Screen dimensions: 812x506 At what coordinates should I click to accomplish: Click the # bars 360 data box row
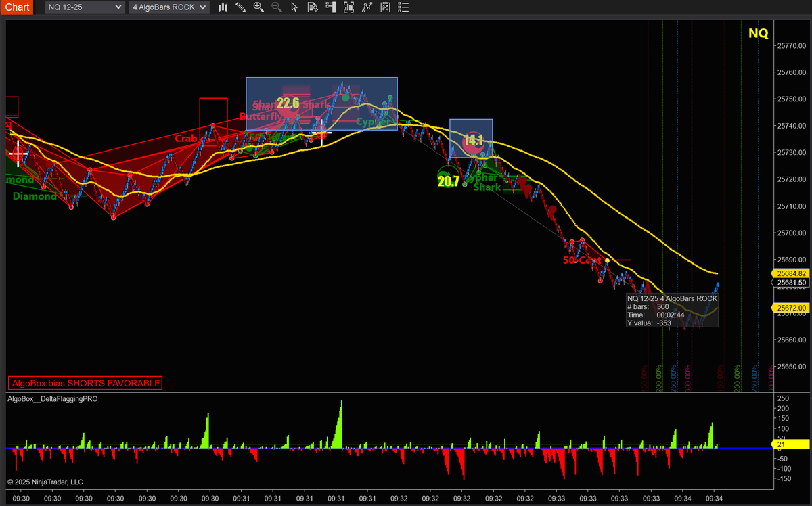tap(672, 306)
